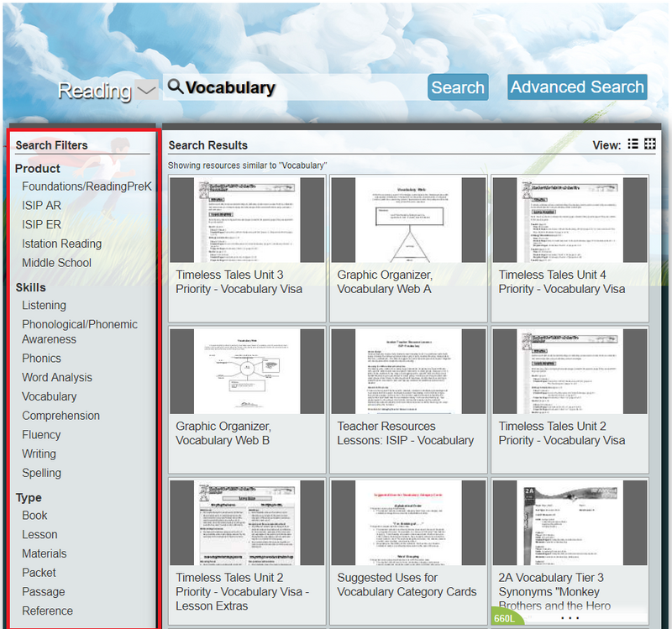Image resolution: width=672 pixels, height=629 pixels.
Task: Select the Fluency skill filter
Action: pos(41,435)
